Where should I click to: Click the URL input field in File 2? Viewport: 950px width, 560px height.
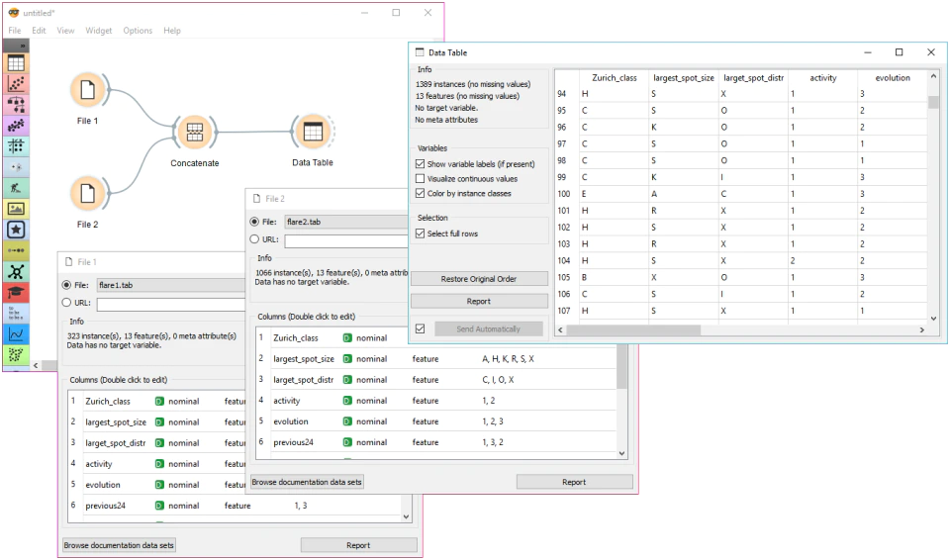pyautogui.click(x=346, y=240)
